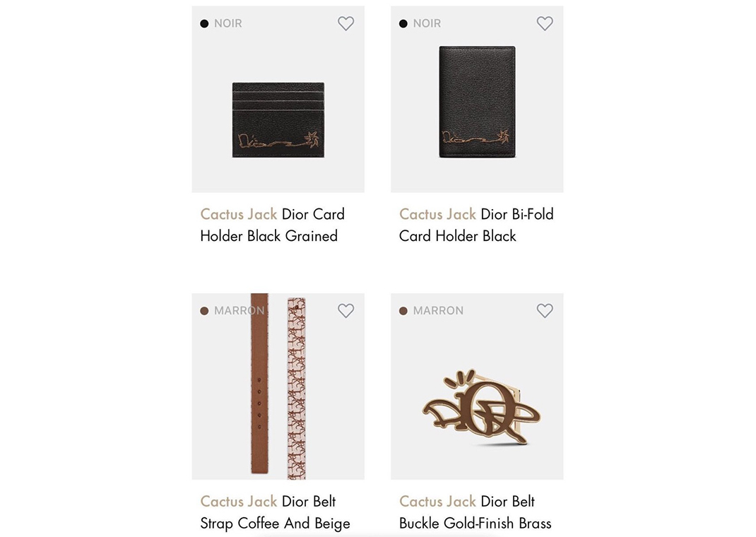Open the black grained card holder image

pos(278,119)
